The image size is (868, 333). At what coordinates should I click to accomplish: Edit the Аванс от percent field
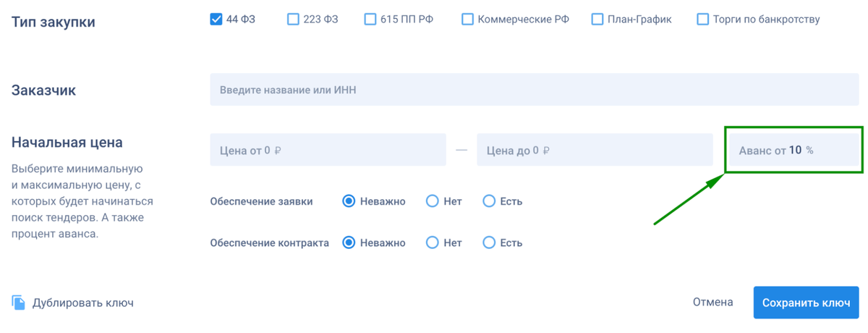tap(794, 151)
